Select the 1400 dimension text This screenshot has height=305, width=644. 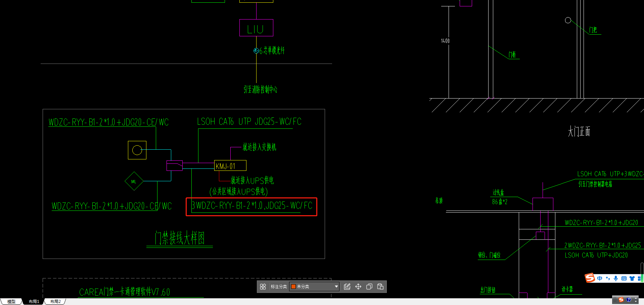(445, 41)
